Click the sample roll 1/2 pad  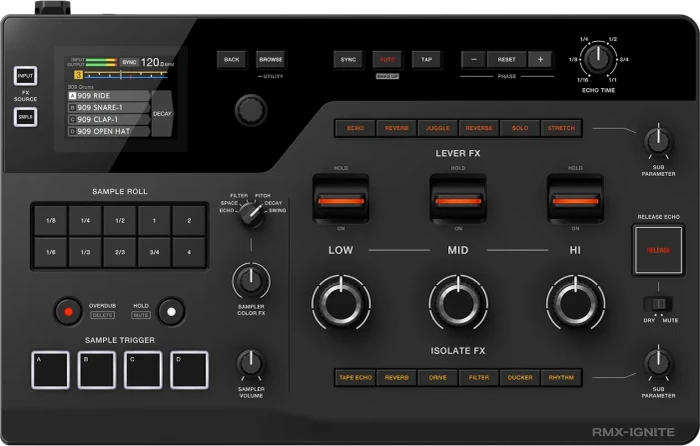coord(120,221)
